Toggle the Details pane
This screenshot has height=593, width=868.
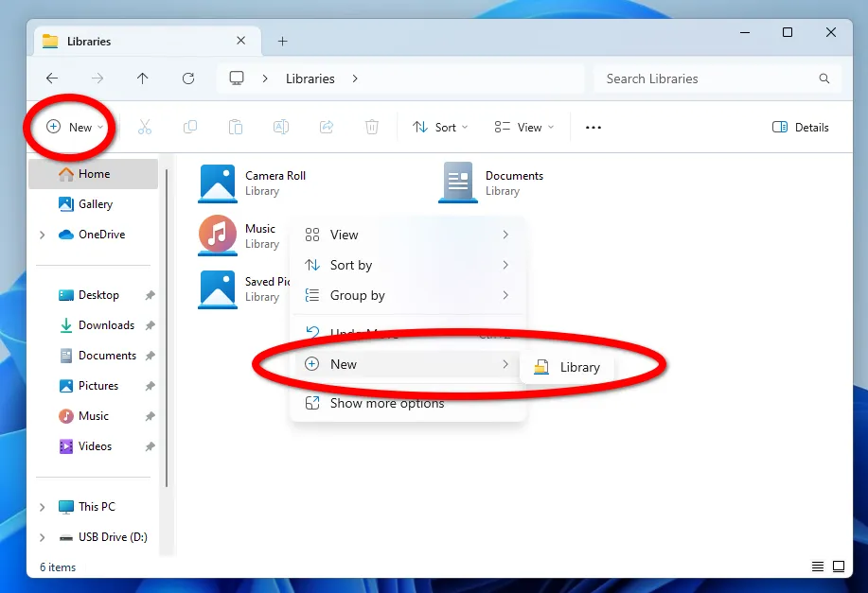coord(801,127)
